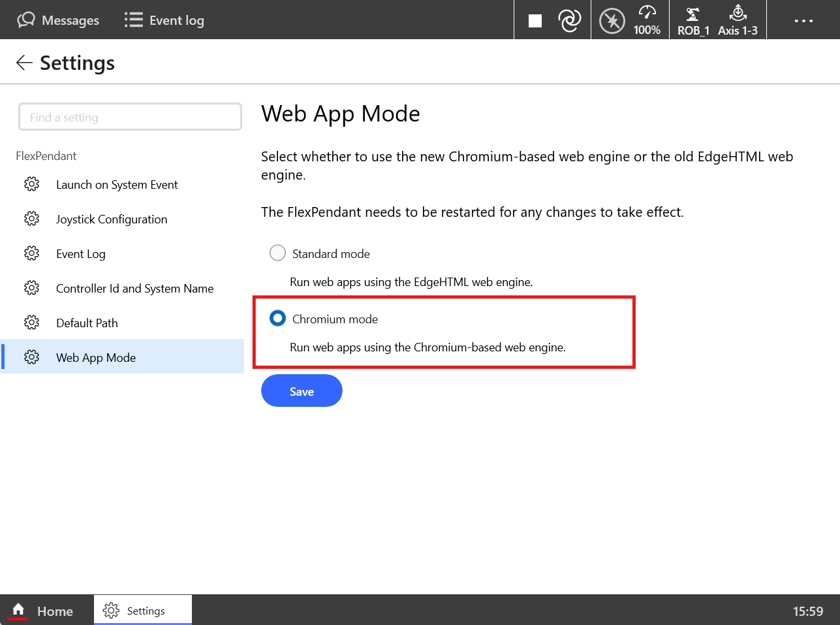Focus the Find a setting search box
The height and width of the screenshot is (625, 840).
coord(131,117)
